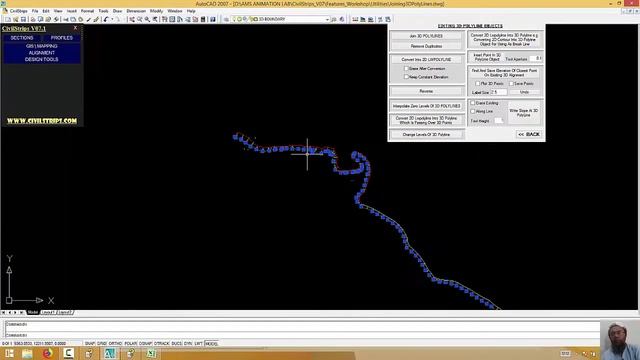Open GIS | MAPPING in CivilStrips panel
Viewport: 640px width, 360px height.
point(42,46)
